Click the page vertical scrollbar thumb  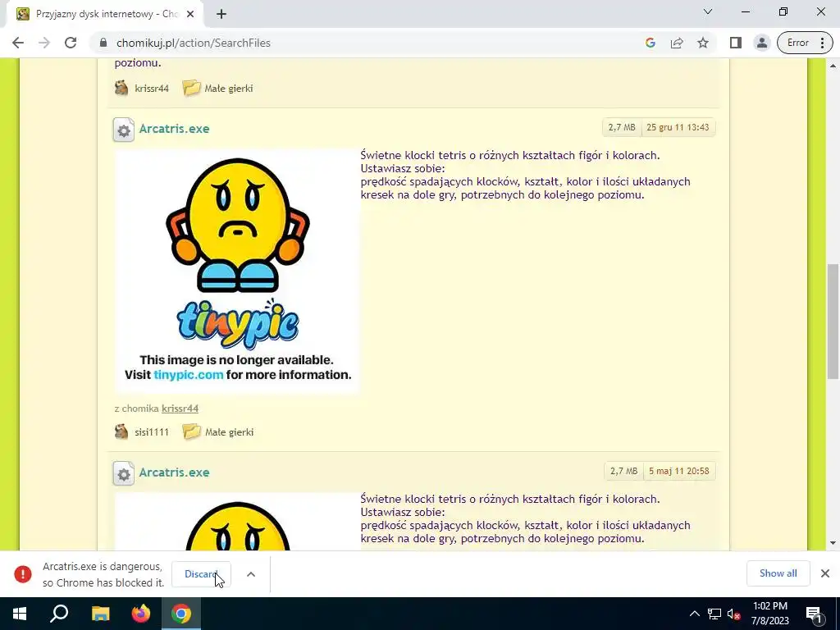click(x=833, y=322)
